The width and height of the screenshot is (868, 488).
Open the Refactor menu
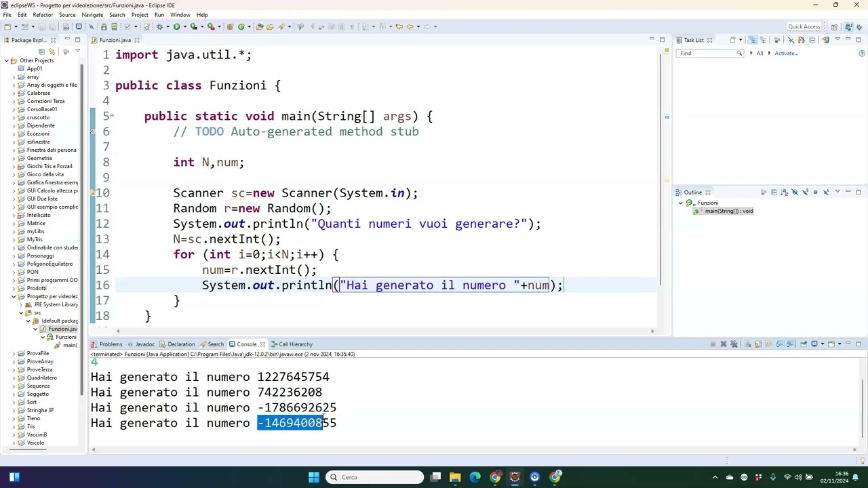pyautogui.click(x=43, y=14)
